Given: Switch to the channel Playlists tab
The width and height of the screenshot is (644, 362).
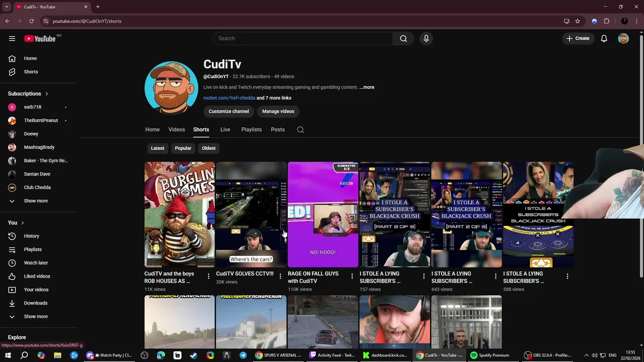Looking at the screenshot, I should click(252, 130).
